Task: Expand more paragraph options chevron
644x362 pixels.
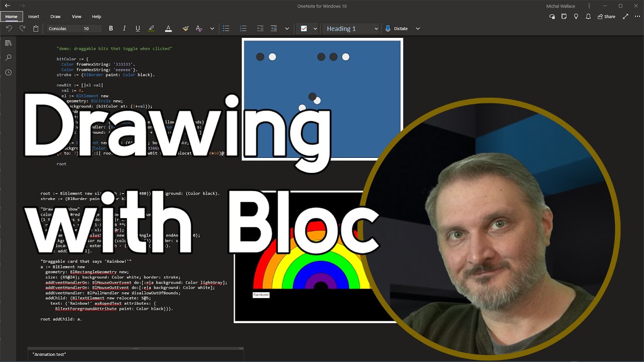Action: (x=287, y=29)
